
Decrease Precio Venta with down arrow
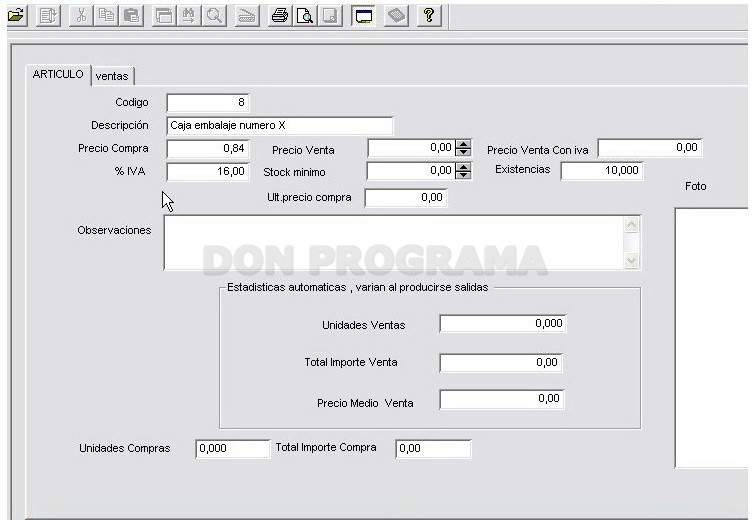tap(463, 152)
